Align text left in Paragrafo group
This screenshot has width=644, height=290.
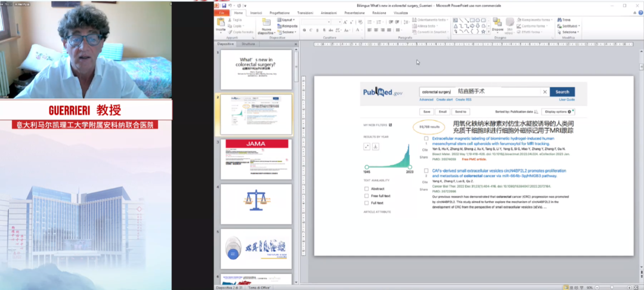(369, 30)
